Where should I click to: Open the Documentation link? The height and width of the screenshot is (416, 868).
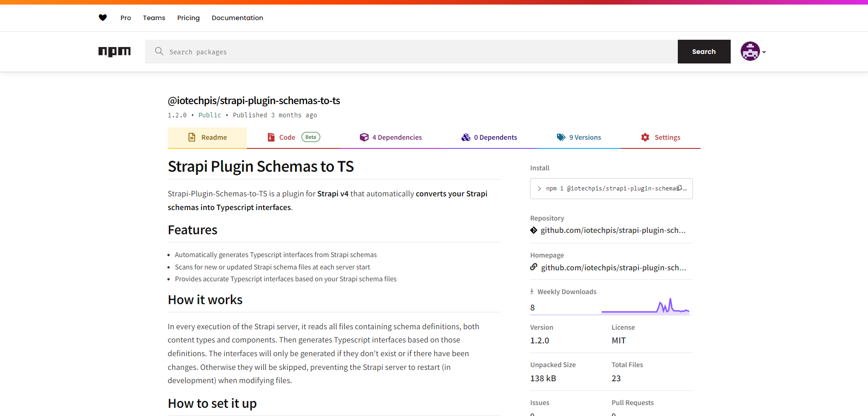(x=237, y=18)
